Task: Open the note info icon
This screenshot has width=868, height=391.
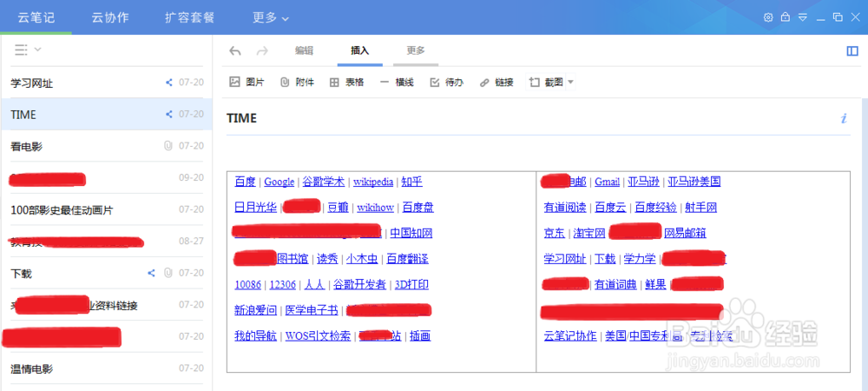Action: click(x=844, y=118)
